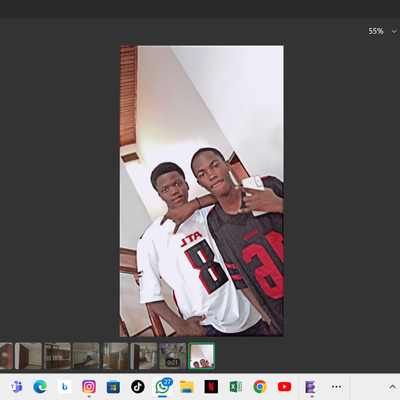Launch TikTok from the taskbar
400x400 pixels.
pos(138,387)
